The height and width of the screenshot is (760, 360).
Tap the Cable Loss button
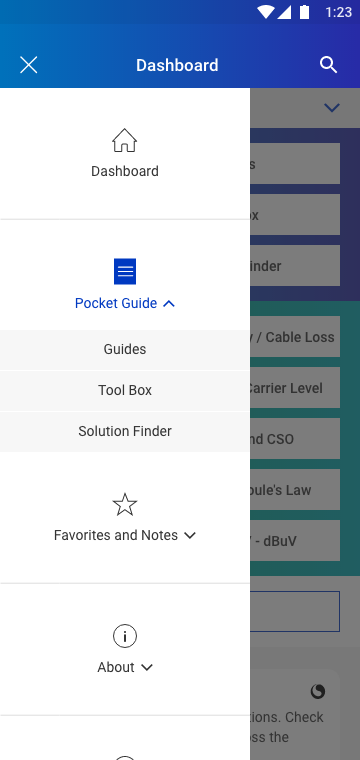click(295, 337)
